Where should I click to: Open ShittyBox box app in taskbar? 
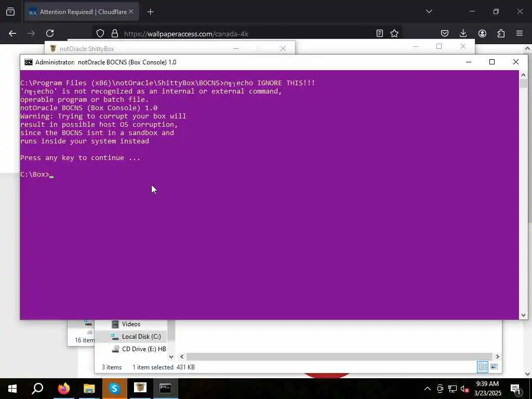click(140, 389)
